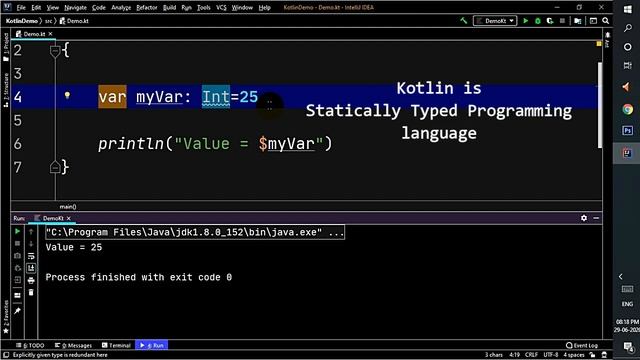This screenshot has width=640, height=360.
Task: Open Search Everywhere magnifier icon
Action: tap(606, 21)
